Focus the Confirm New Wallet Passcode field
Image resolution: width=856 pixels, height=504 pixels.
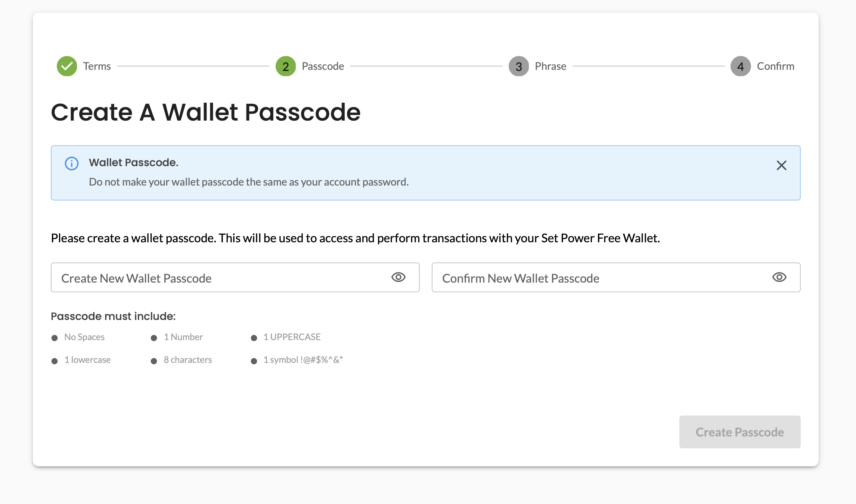click(616, 277)
